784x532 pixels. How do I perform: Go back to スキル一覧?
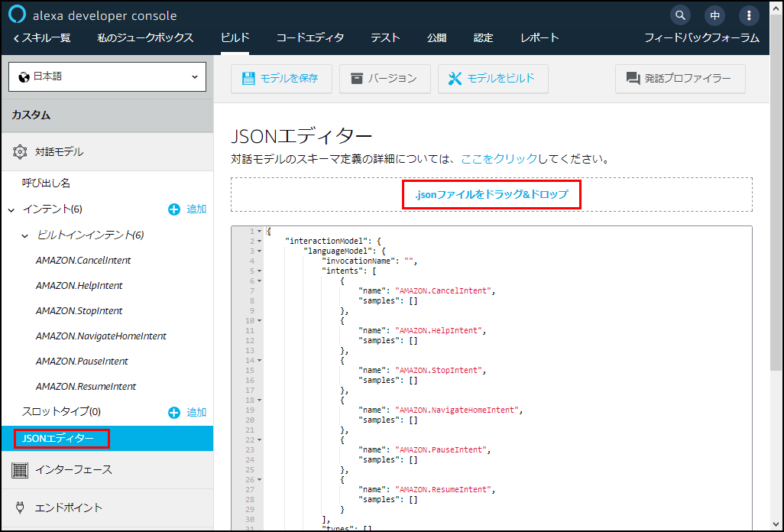point(42,38)
